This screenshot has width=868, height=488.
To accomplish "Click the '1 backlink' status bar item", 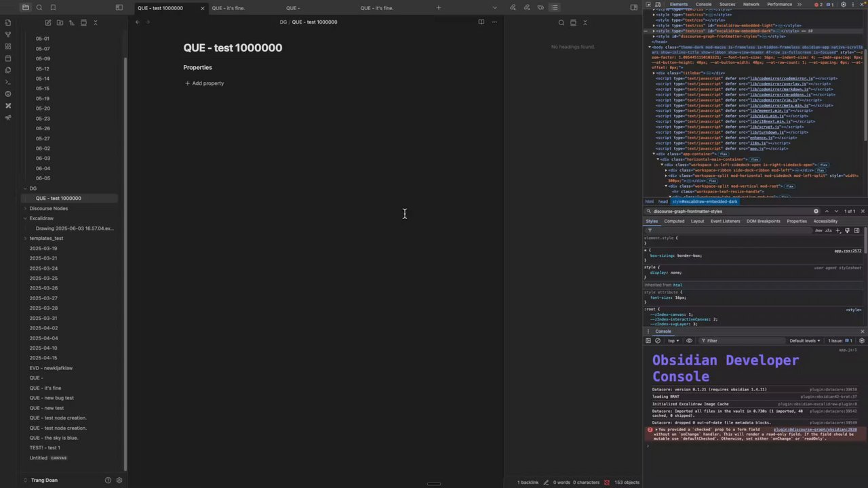I will pyautogui.click(x=528, y=483).
